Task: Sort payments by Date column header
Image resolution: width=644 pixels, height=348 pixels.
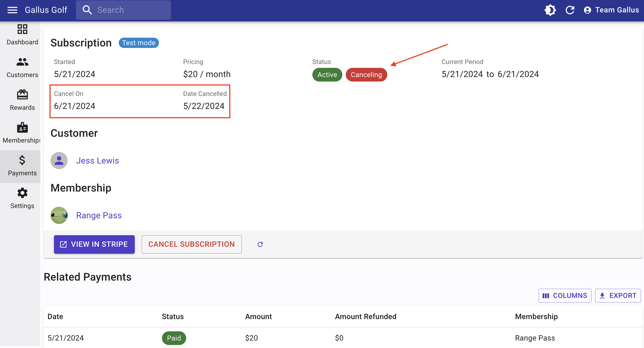Action: pyautogui.click(x=55, y=317)
